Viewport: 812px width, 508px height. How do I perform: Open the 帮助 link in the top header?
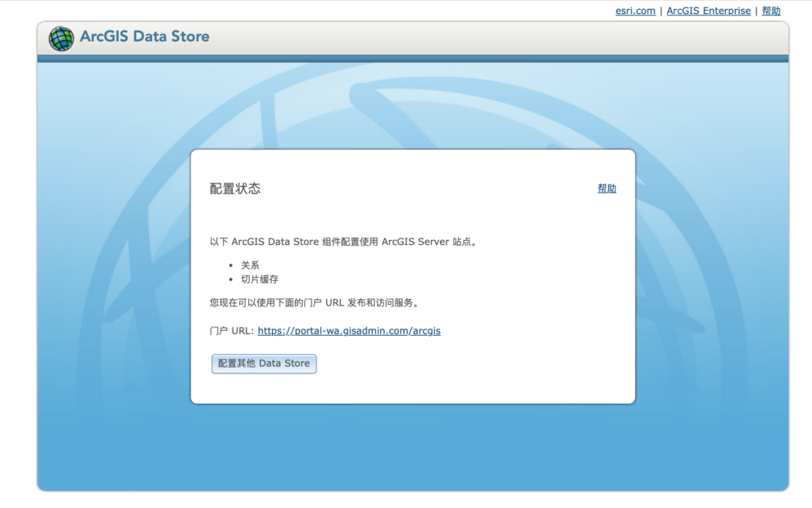(770, 11)
